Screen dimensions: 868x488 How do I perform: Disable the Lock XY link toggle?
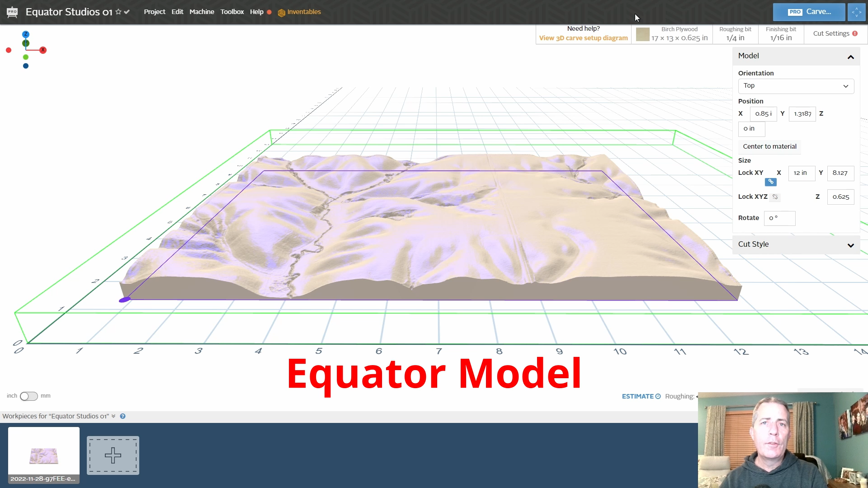[x=770, y=182]
